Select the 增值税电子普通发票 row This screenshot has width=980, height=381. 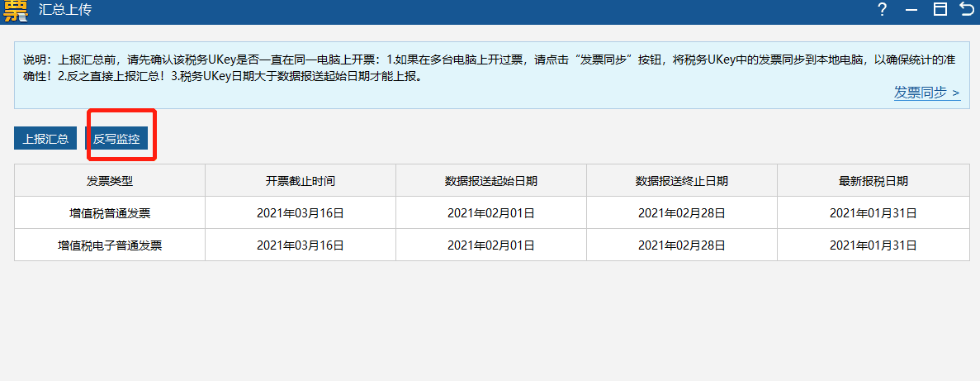coord(110,245)
